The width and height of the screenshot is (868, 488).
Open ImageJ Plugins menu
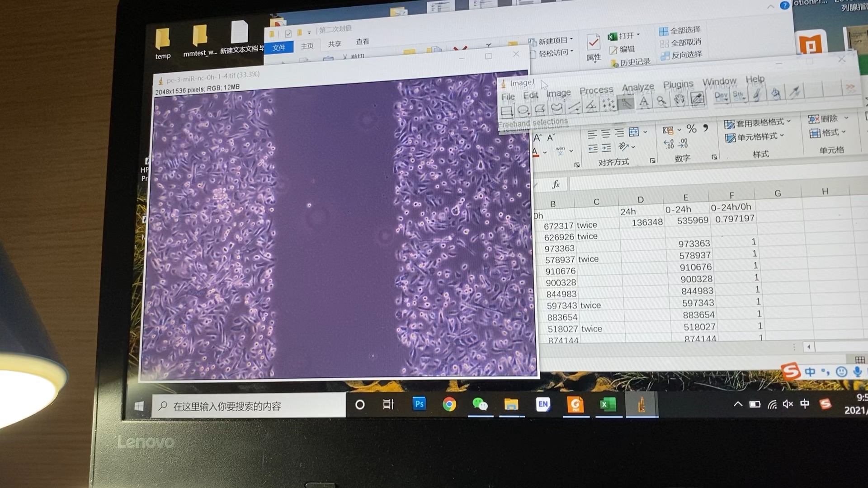(x=678, y=84)
